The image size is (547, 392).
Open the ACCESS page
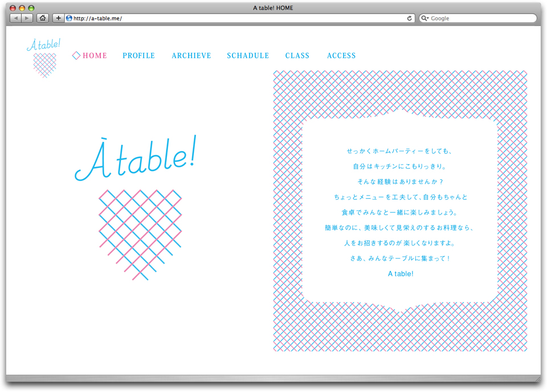pos(341,55)
